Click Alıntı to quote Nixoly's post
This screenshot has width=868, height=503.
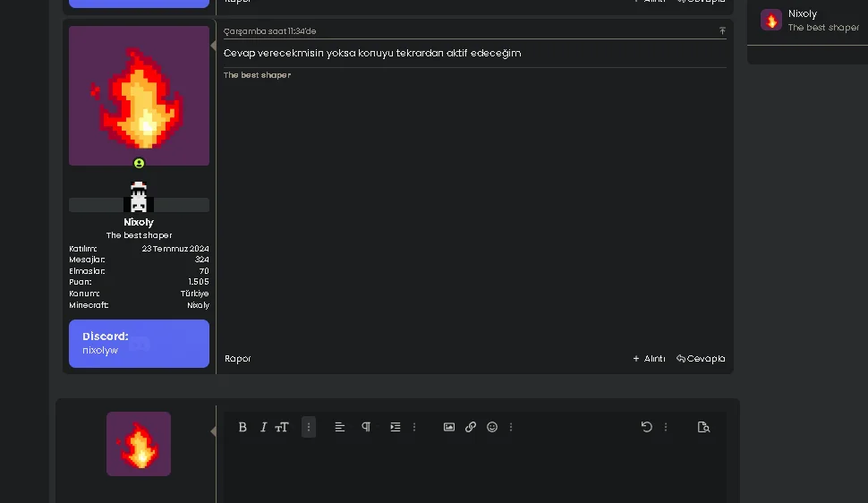[x=649, y=358]
